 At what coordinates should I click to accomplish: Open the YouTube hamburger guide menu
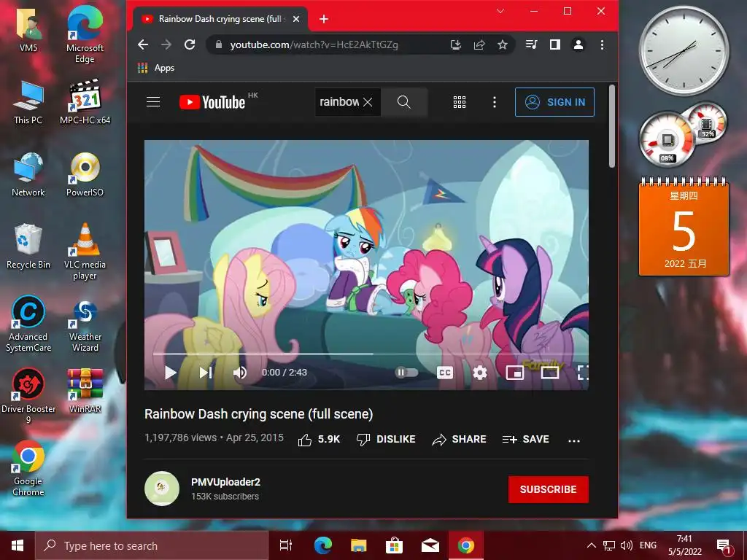point(153,102)
